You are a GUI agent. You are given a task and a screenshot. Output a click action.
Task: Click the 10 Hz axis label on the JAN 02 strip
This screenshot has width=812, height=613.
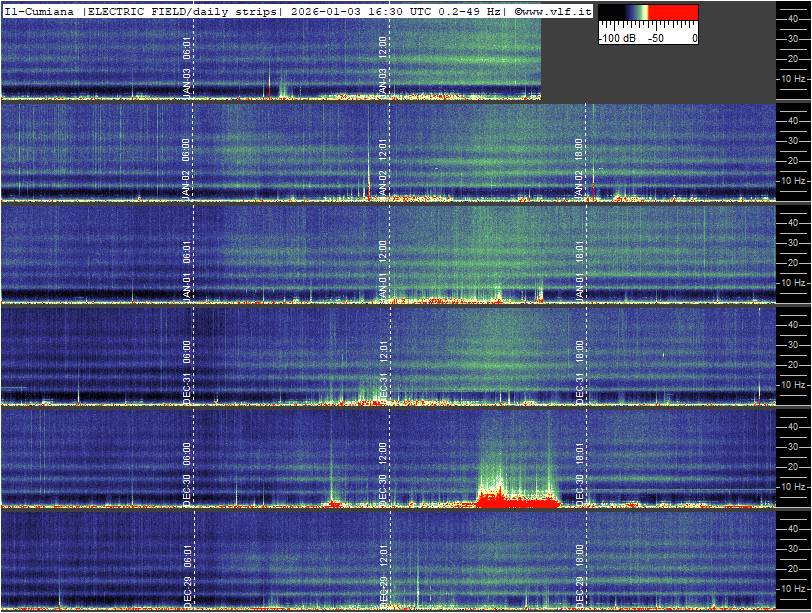794,181
